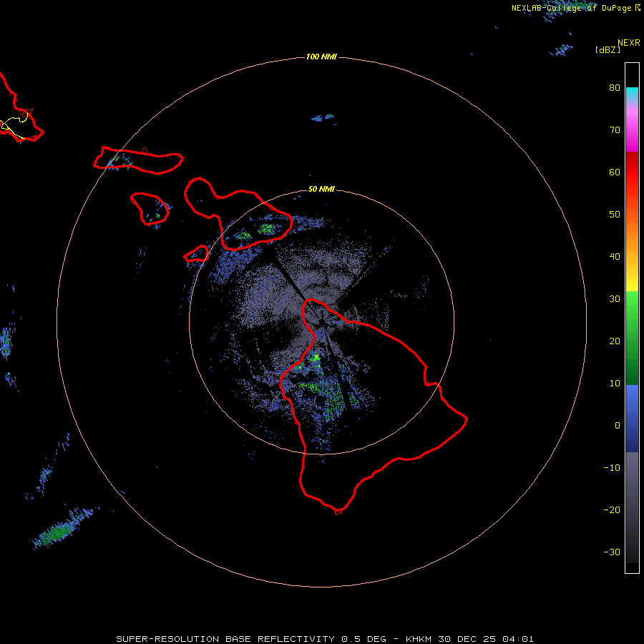This screenshot has height=644, width=644.
Task: Select the 40 tick label on dBZ scale
Action: pos(615,257)
